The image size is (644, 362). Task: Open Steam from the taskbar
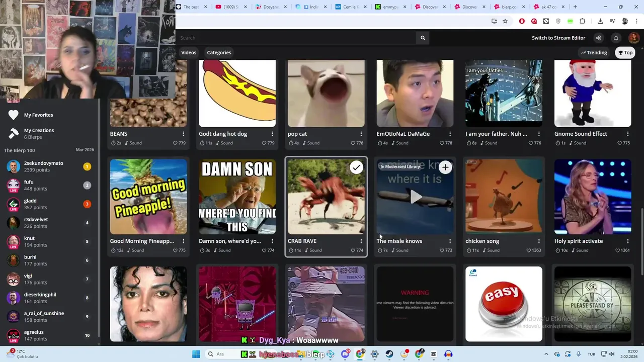389,354
